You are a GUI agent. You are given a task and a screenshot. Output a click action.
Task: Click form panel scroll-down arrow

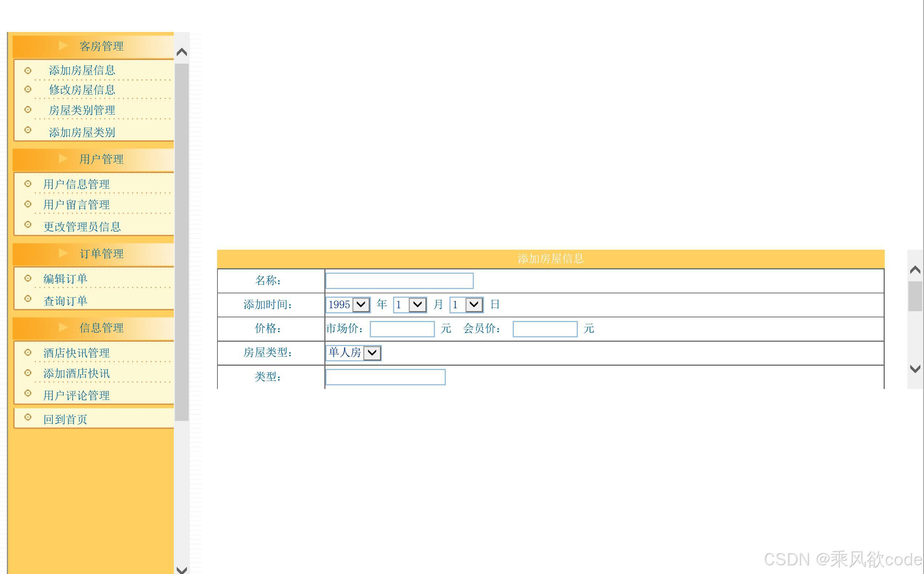[915, 369]
